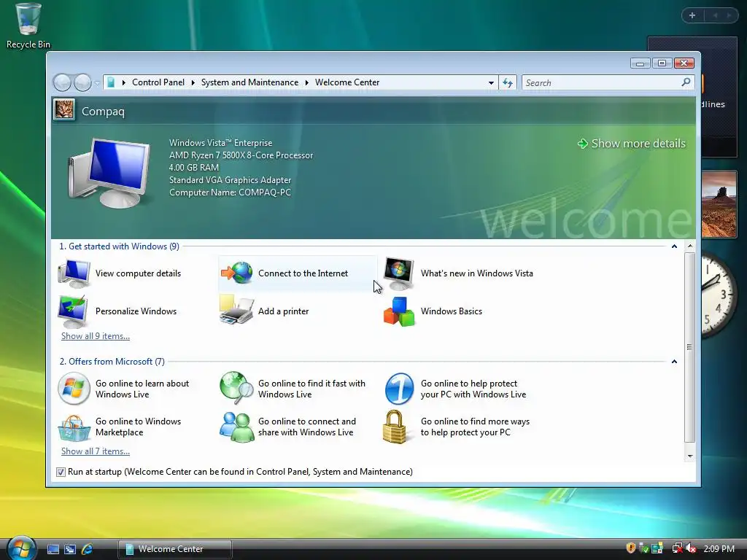Collapse the Get started with Windows section
Screen dimensions: 747x560
point(674,246)
